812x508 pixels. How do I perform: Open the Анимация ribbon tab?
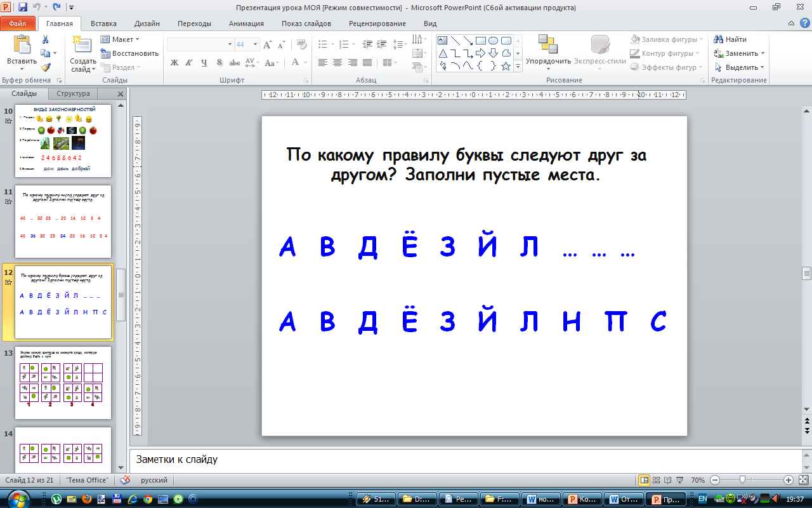247,23
